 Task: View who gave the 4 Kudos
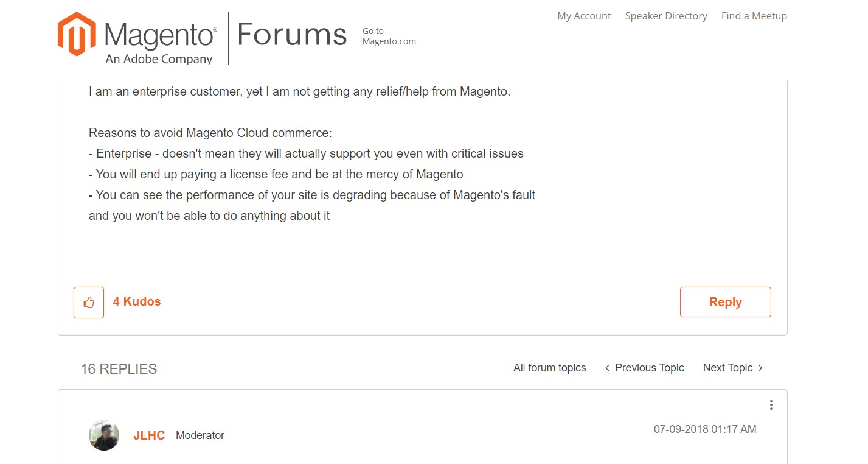(137, 301)
